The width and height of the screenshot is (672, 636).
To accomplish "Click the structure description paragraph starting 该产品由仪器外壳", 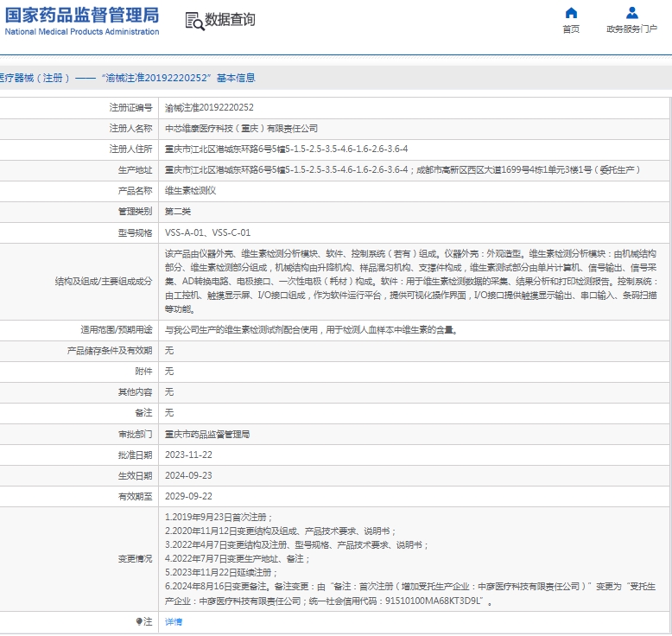I will (411, 282).
